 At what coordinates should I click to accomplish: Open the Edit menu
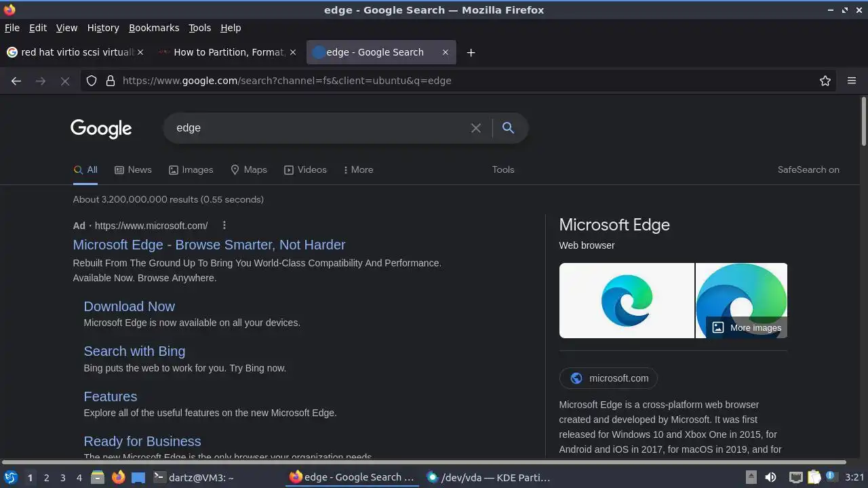pos(38,28)
